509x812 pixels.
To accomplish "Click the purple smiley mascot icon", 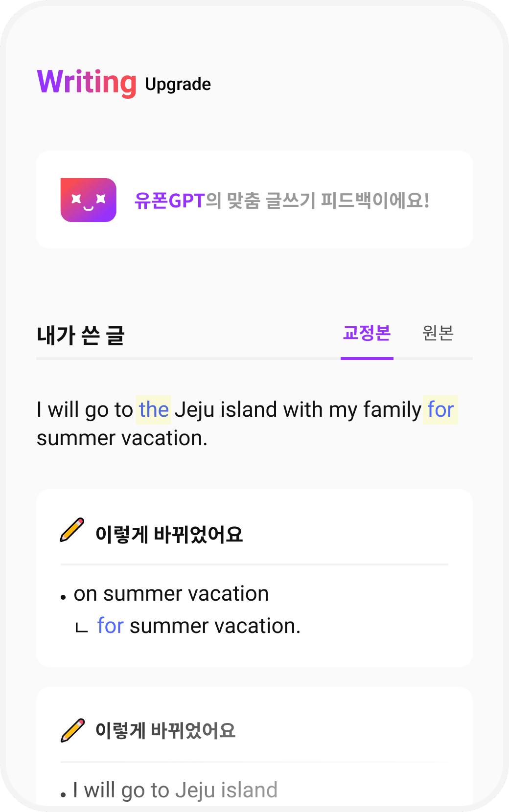I will click(89, 200).
